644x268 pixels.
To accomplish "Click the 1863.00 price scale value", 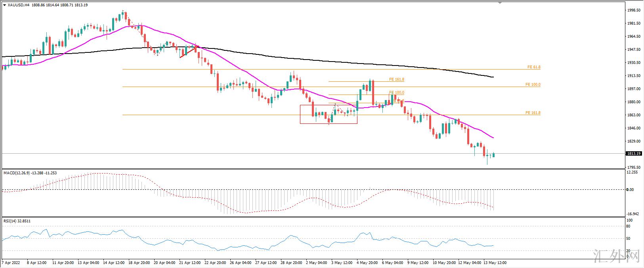I will pyautogui.click(x=633, y=115).
